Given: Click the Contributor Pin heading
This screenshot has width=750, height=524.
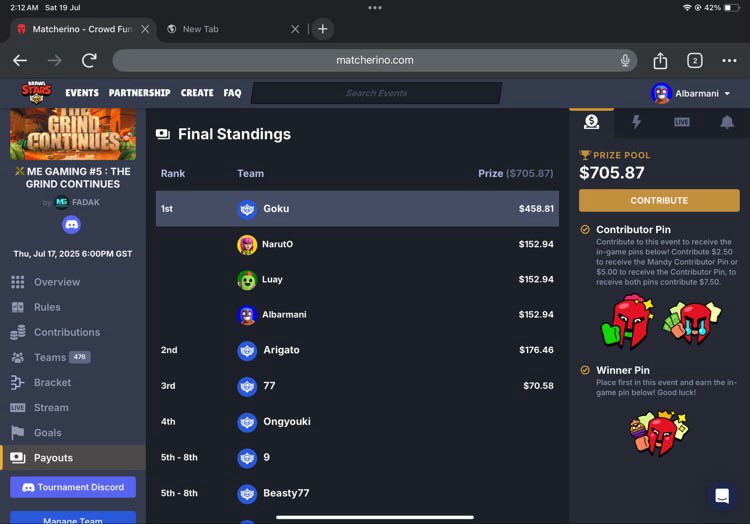Looking at the screenshot, I should 633,229.
